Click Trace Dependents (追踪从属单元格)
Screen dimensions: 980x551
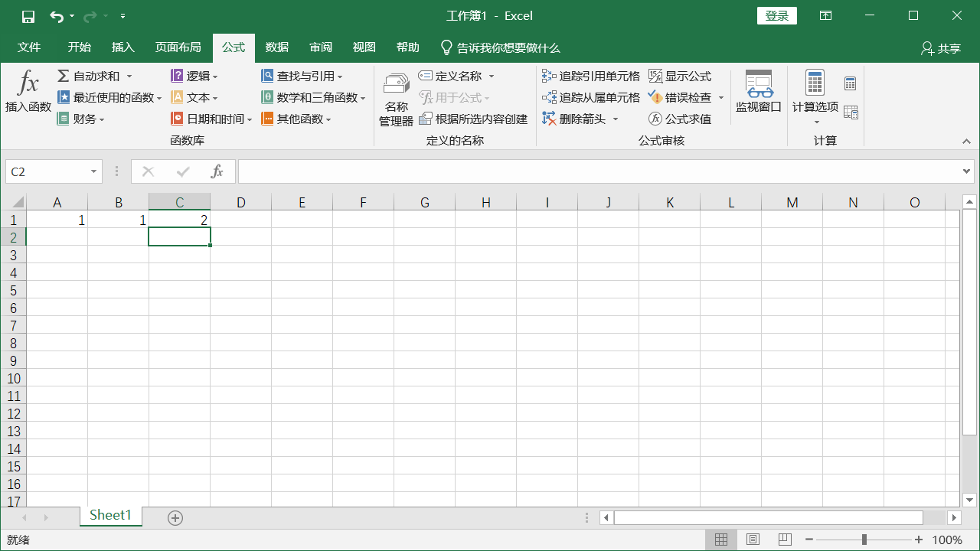[x=591, y=98]
